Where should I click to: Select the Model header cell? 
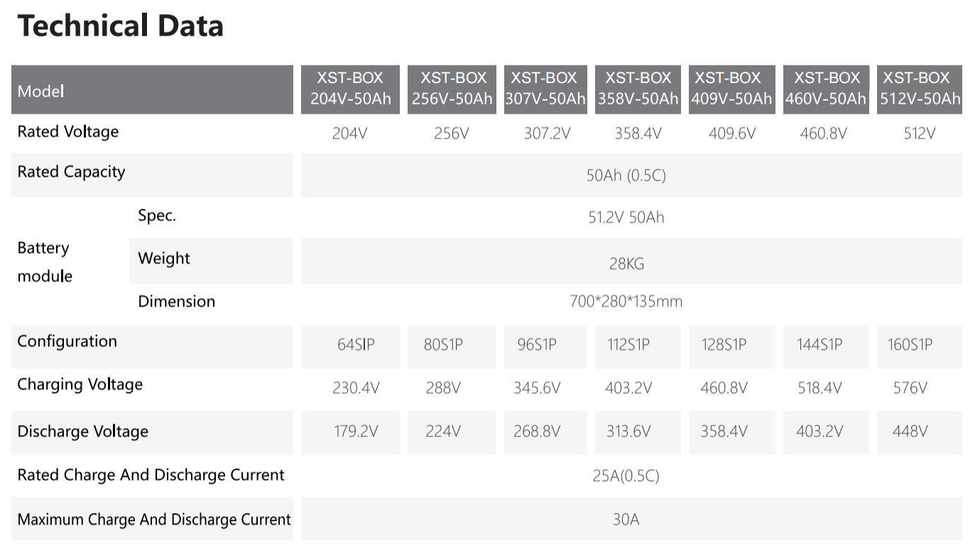click(x=152, y=90)
